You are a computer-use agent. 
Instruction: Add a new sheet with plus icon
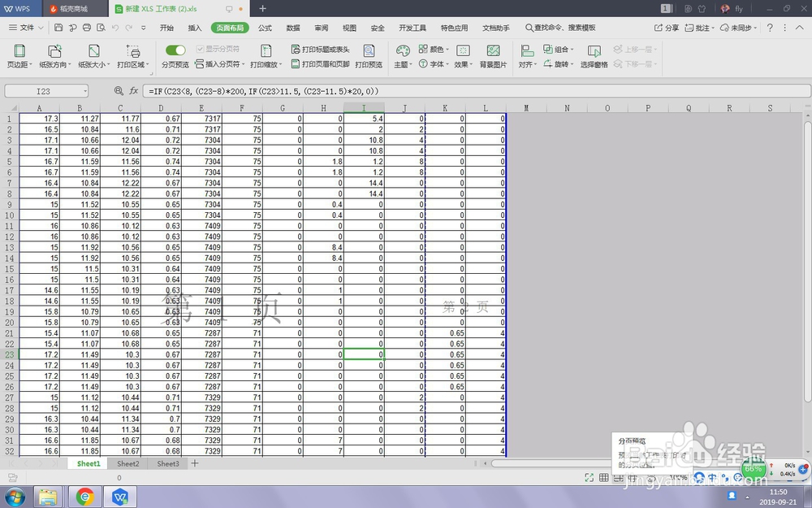(195, 463)
